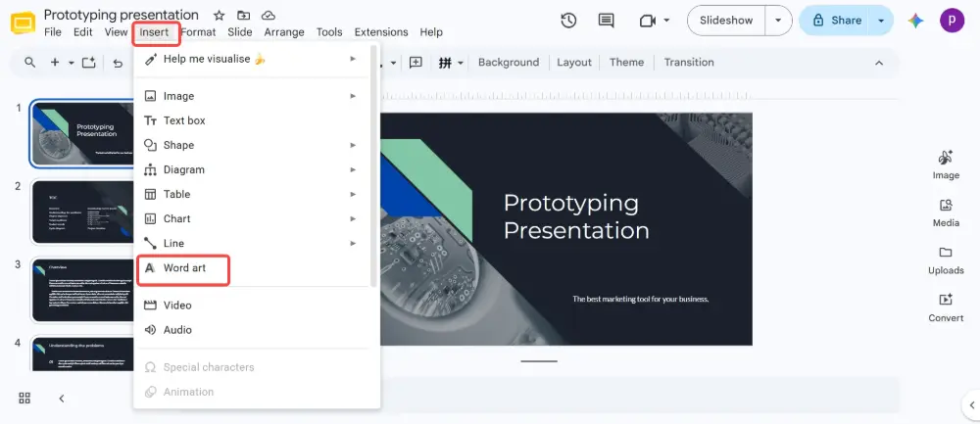The width and height of the screenshot is (980, 424).
Task: Expand the Line submenu
Action: tap(353, 243)
